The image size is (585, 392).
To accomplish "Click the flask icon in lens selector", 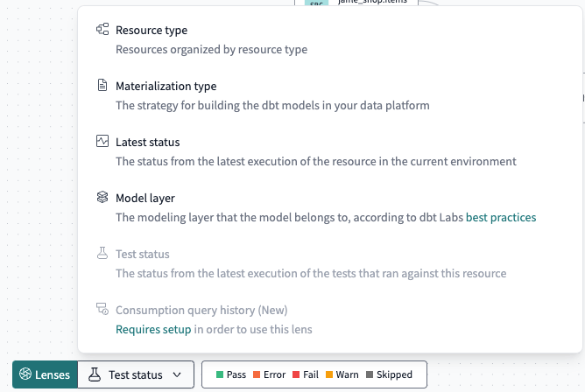I will click(95, 374).
